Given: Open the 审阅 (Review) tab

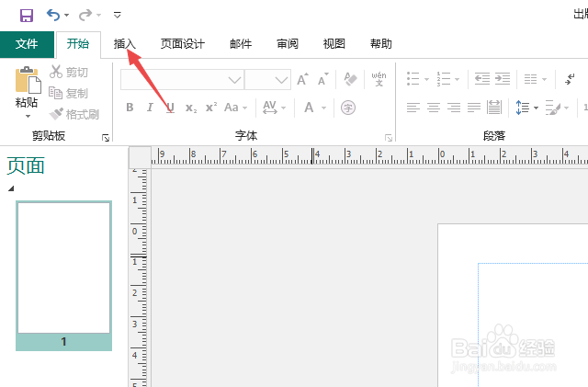Looking at the screenshot, I should pos(288,44).
